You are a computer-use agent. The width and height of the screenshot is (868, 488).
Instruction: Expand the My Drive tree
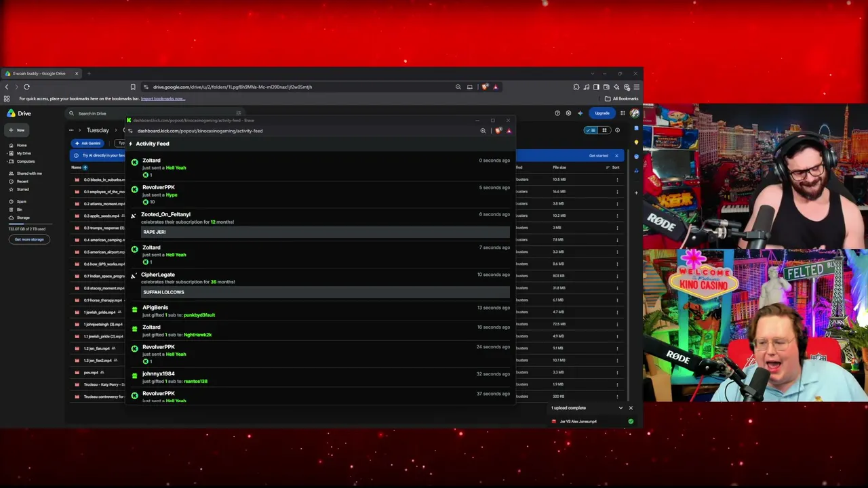pyautogui.click(x=6, y=153)
